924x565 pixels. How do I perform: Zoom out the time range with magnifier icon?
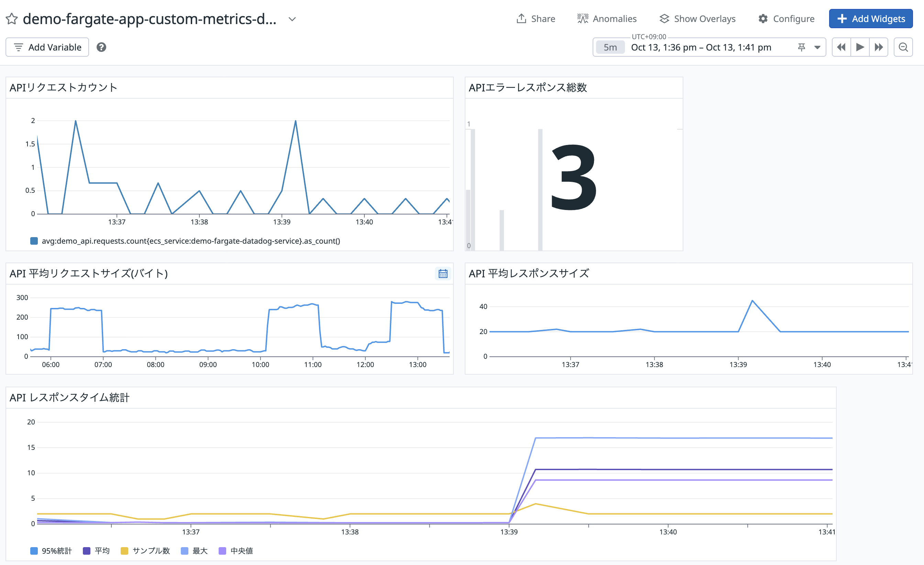point(903,47)
